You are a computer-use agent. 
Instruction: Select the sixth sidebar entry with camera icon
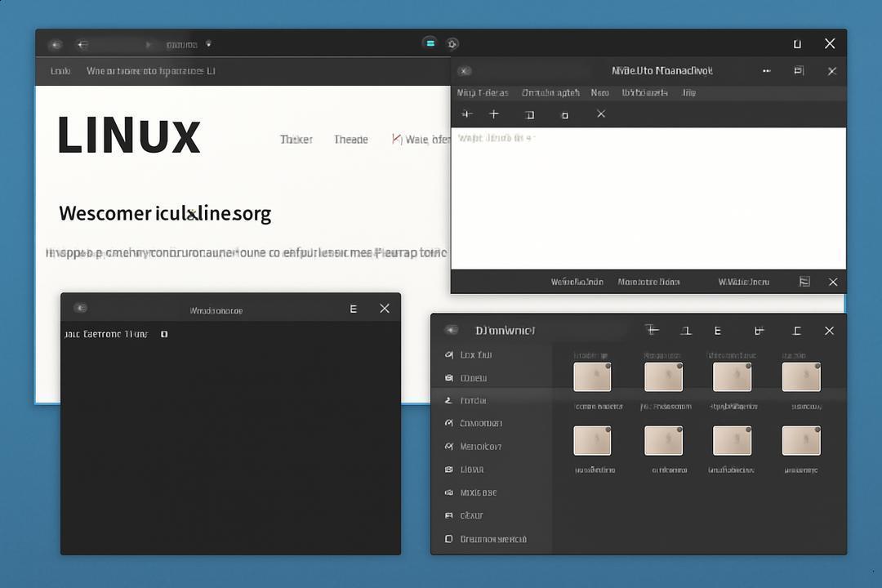(491, 470)
